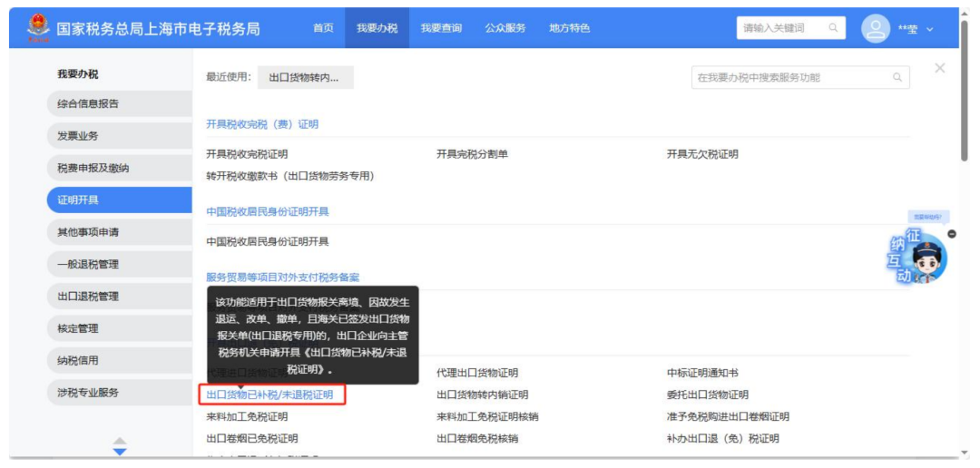Click the magnifier icon in keyword search
The image size is (980, 468).
pyautogui.click(x=833, y=28)
